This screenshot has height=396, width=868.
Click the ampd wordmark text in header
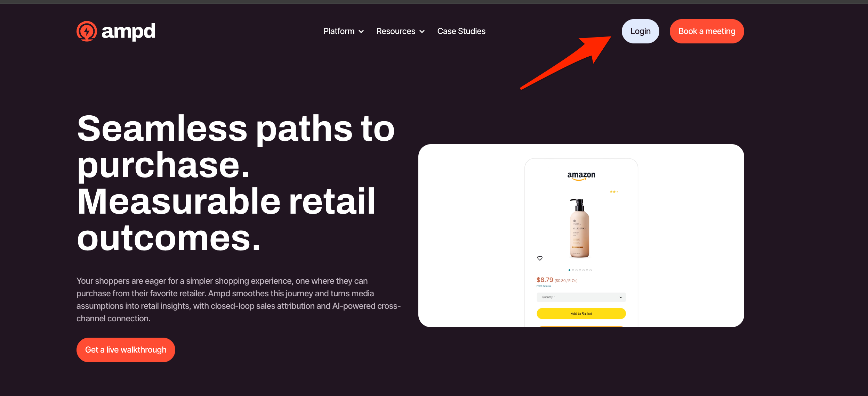[x=128, y=31]
